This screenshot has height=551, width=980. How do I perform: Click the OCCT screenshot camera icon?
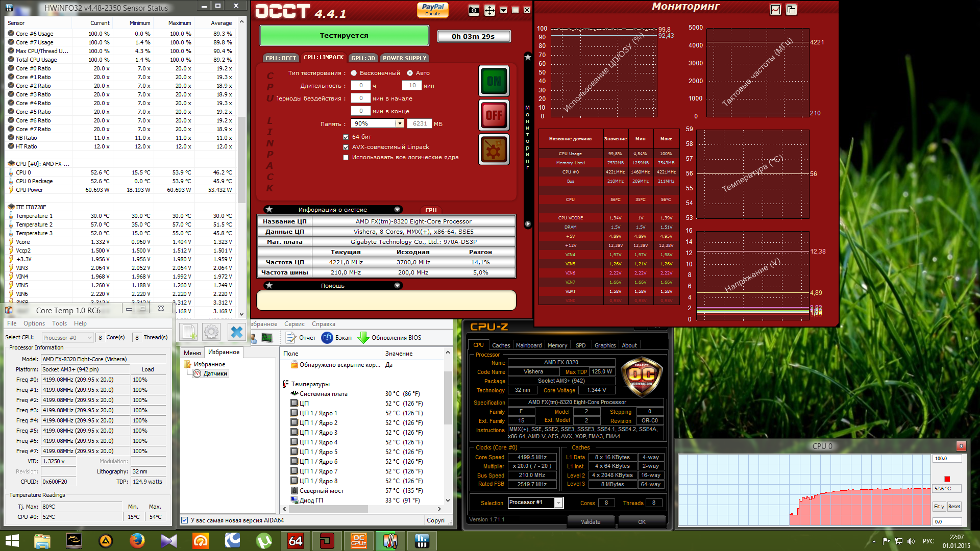(474, 10)
